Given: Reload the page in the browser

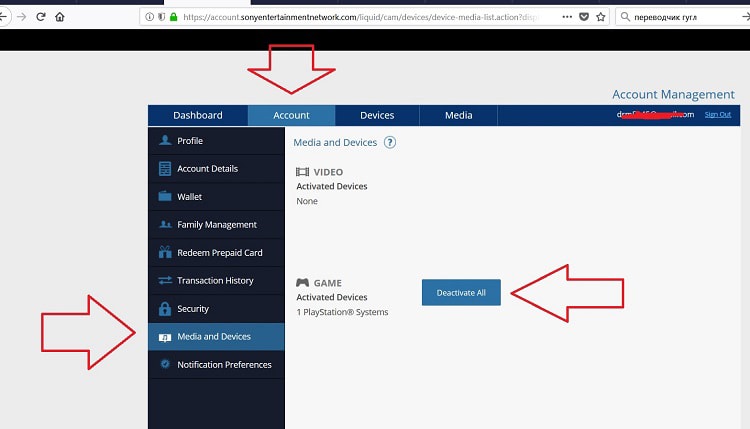Looking at the screenshot, I should (41, 17).
